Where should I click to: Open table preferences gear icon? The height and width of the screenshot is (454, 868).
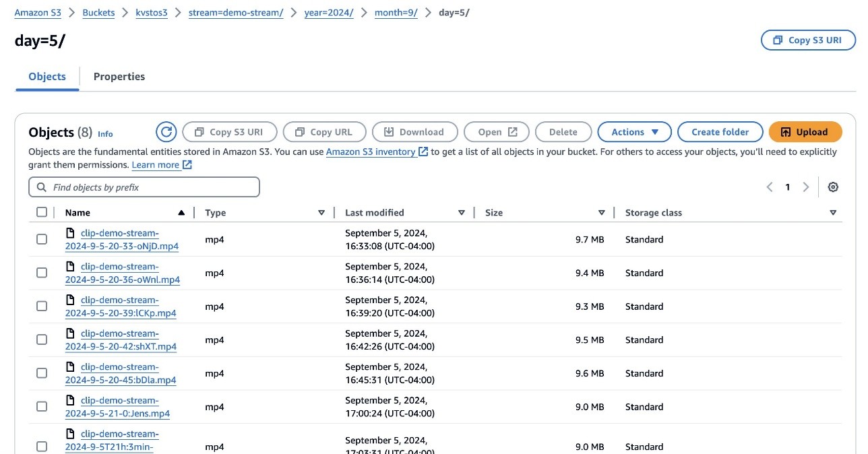(x=833, y=187)
